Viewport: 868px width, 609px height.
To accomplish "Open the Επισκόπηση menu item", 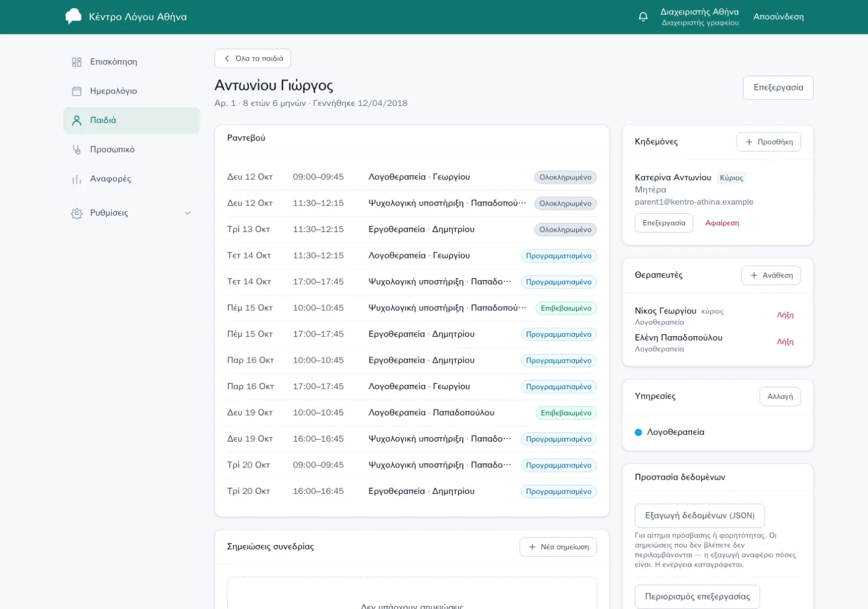I will (x=131, y=62).
